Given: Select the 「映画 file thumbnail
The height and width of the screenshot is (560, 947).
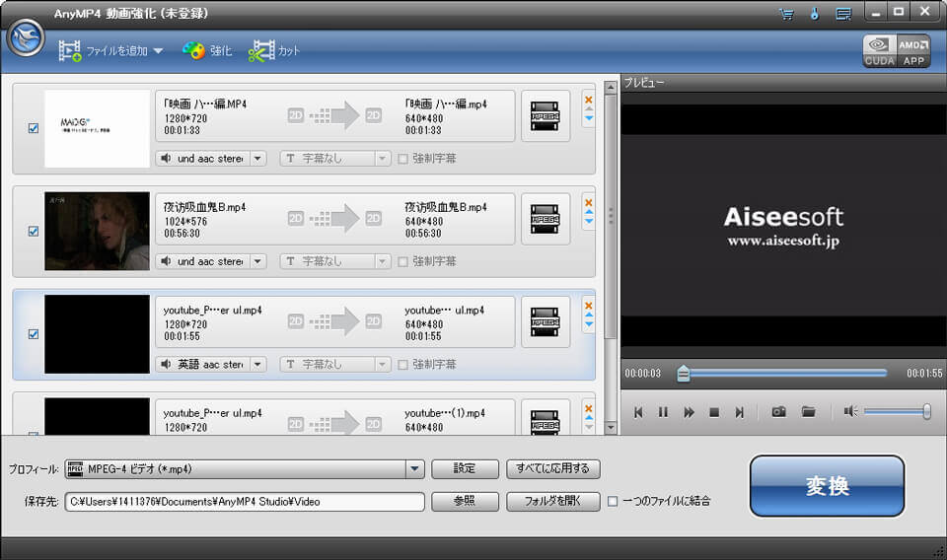Looking at the screenshot, I should coord(97,128).
